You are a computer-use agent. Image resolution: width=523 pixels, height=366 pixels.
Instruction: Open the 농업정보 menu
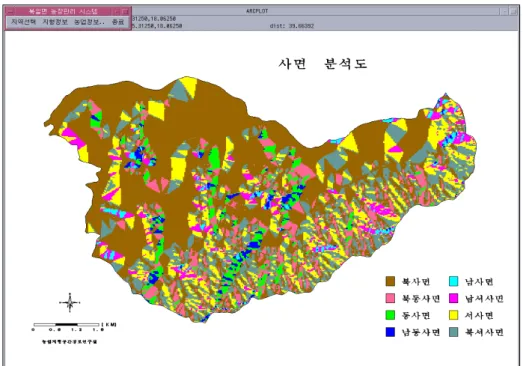coord(89,22)
